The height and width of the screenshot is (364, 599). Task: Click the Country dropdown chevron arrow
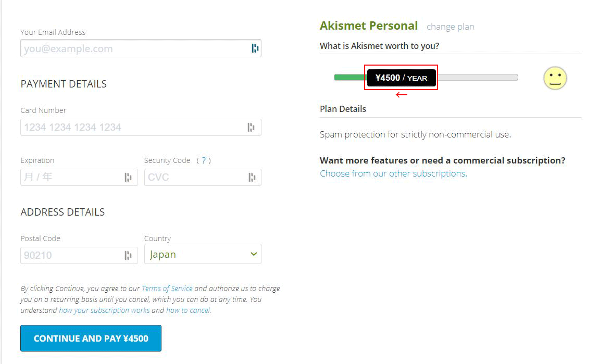click(x=254, y=254)
